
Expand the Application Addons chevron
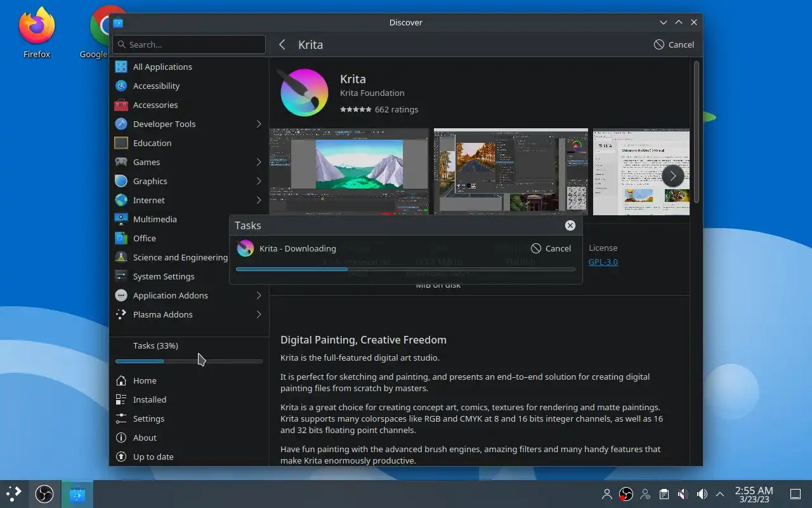pyautogui.click(x=259, y=295)
